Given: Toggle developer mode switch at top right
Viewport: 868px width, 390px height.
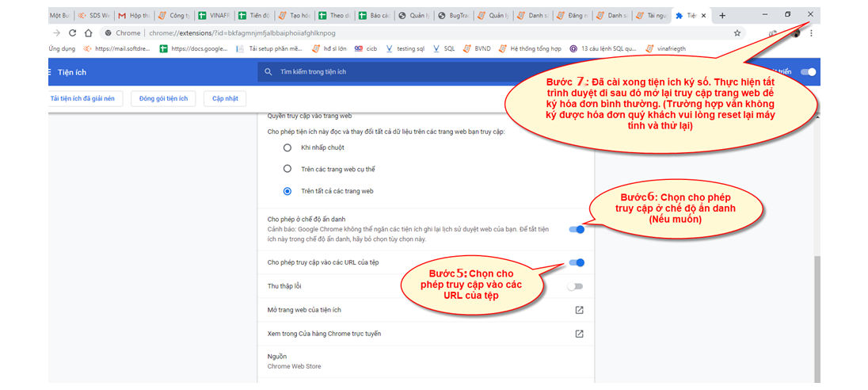Looking at the screenshot, I should pos(808,72).
